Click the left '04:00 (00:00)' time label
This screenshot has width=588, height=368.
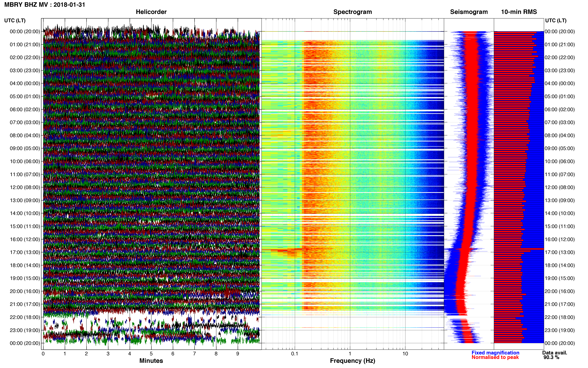25,83
